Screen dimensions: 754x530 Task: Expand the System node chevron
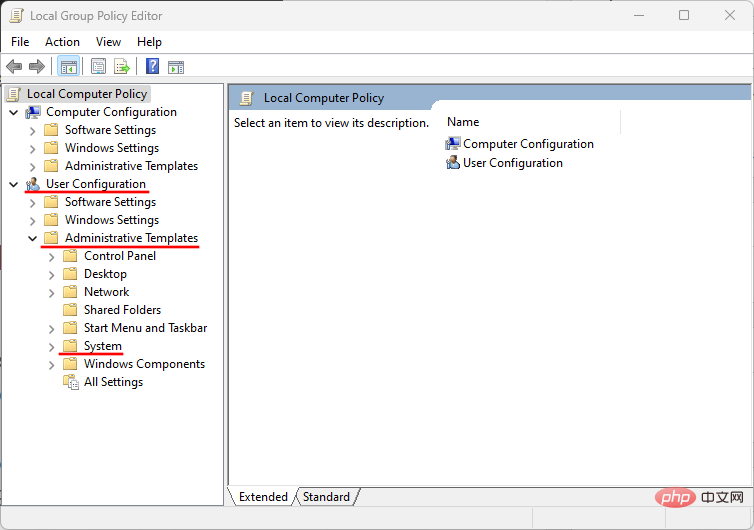pos(51,347)
